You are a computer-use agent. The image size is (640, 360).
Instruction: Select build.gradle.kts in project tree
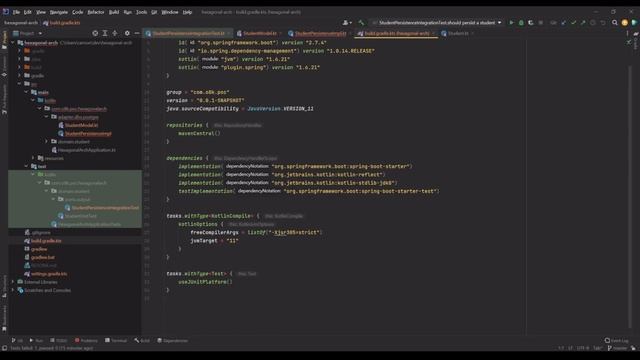tap(46, 241)
